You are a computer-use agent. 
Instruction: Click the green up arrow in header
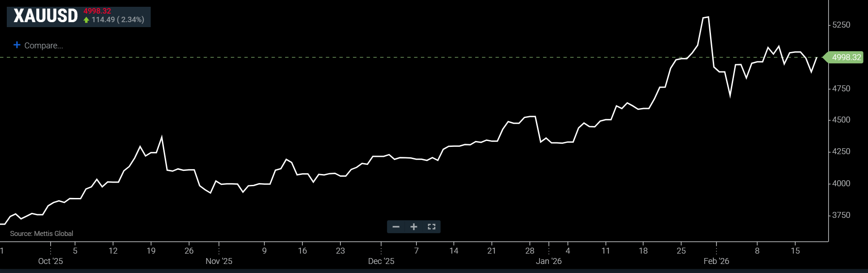(86, 20)
